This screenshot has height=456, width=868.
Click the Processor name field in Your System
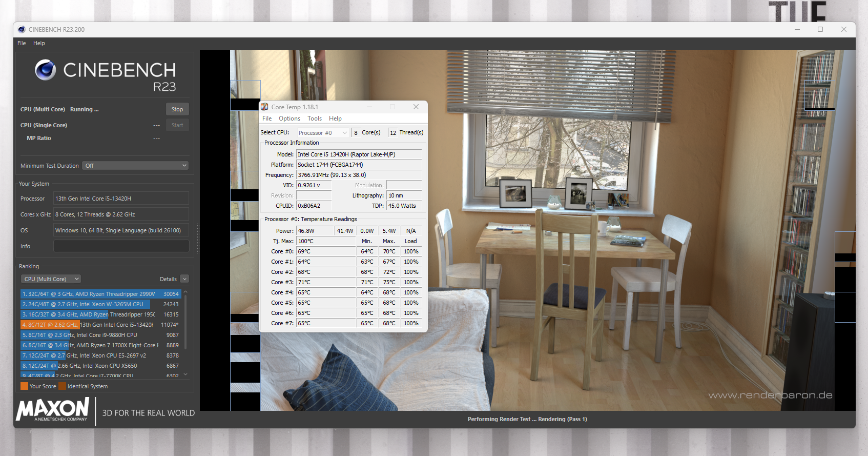tap(121, 199)
